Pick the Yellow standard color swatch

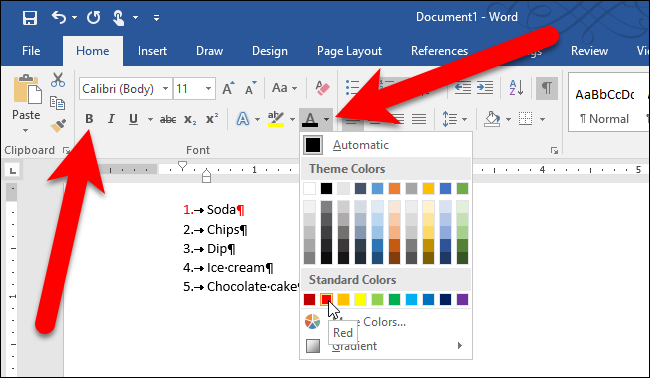[x=360, y=299]
